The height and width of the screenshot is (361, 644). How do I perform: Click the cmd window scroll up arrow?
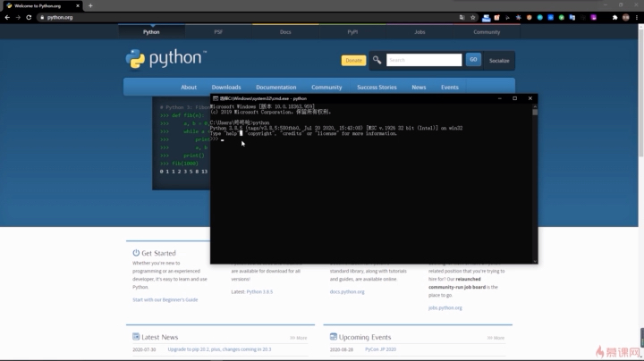[535, 105]
